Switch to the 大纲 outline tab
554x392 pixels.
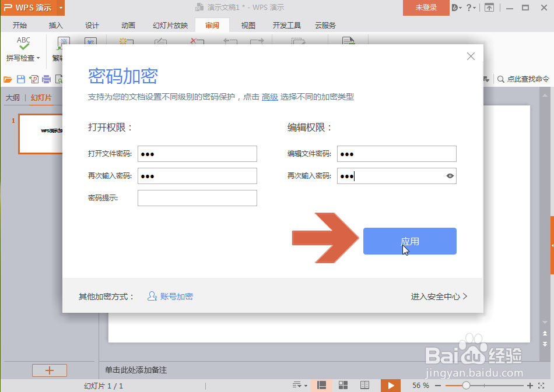(x=12, y=97)
